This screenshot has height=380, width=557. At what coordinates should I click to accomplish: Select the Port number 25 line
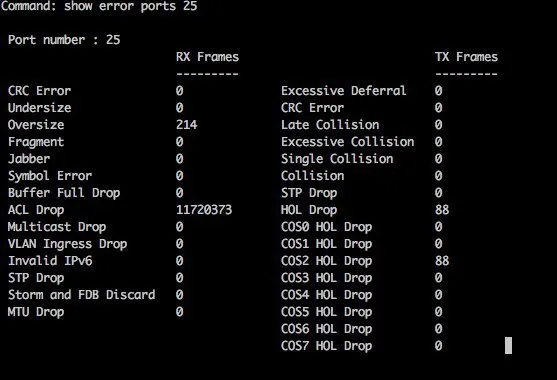click(64, 40)
